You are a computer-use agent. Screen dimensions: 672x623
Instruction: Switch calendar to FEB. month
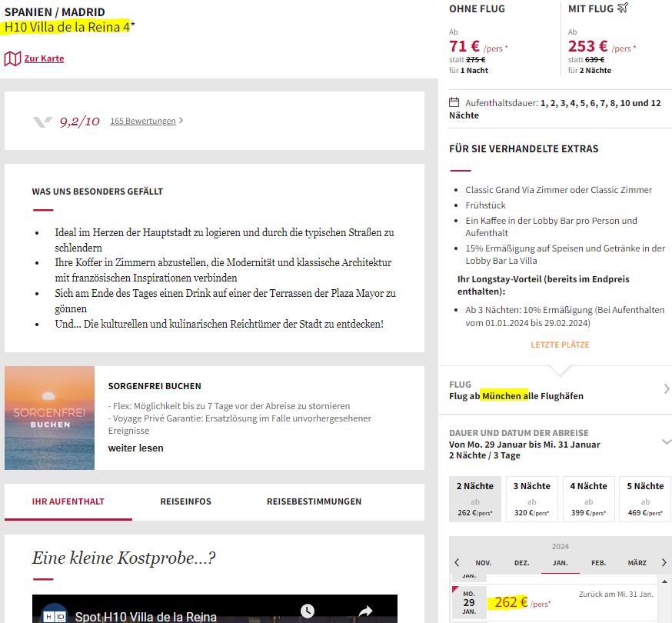tap(599, 563)
